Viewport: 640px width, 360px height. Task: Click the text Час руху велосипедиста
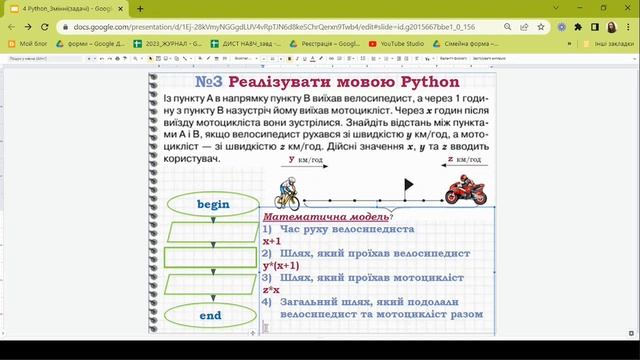pyautogui.click(x=347, y=229)
